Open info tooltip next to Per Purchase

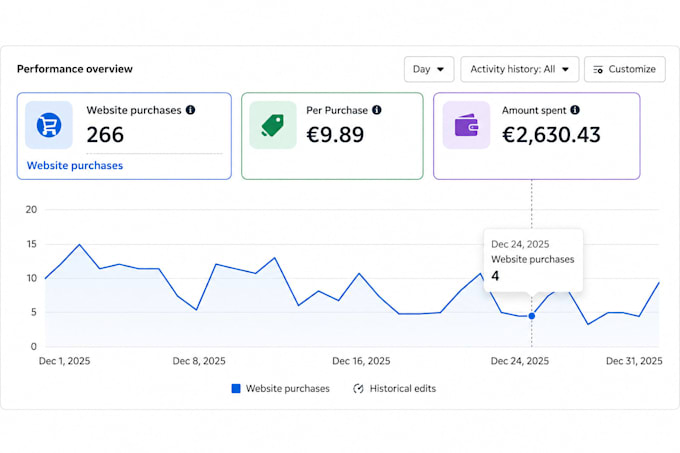pyautogui.click(x=377, y=110)
